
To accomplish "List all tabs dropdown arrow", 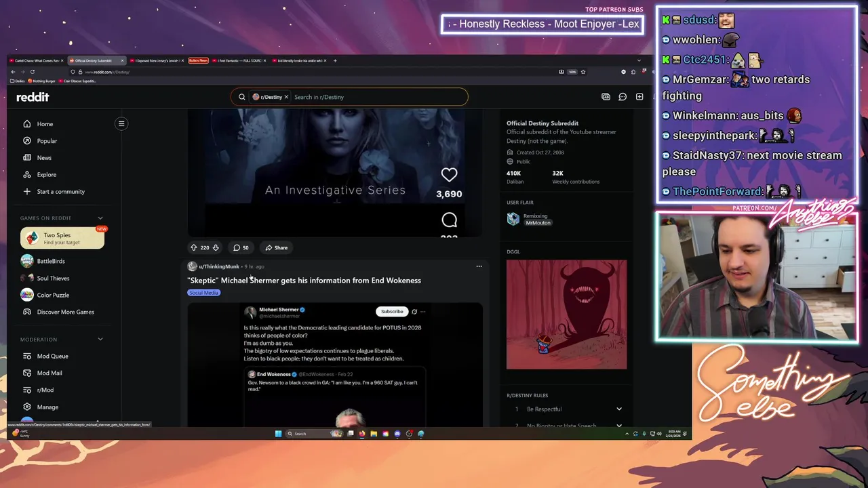I will pos(639,60).
